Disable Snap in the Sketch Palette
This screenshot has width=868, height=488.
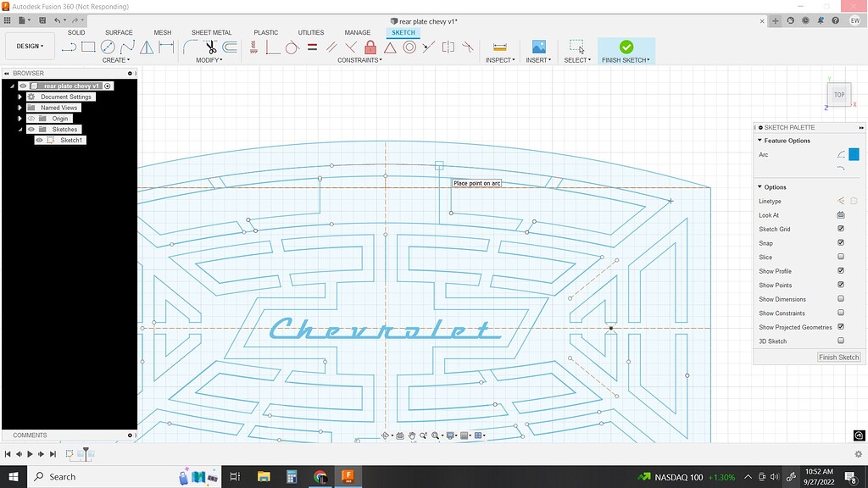(x=840, y=243)
